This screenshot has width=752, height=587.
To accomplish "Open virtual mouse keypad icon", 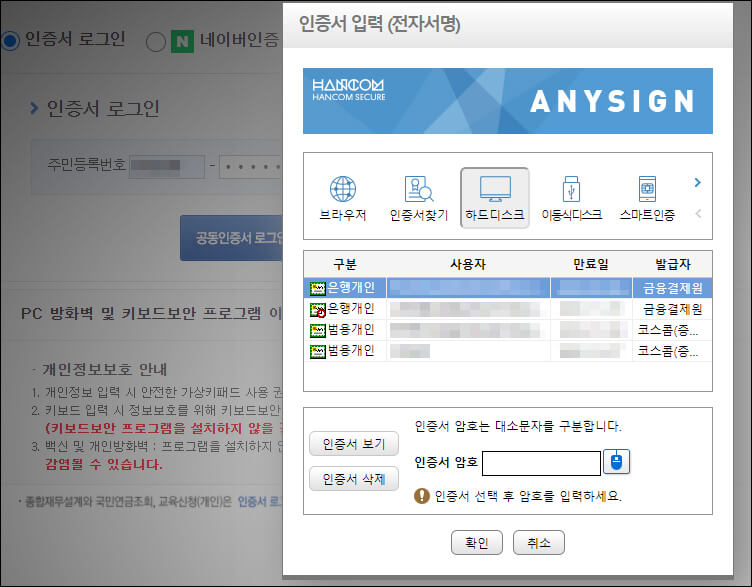I will 616,462.
